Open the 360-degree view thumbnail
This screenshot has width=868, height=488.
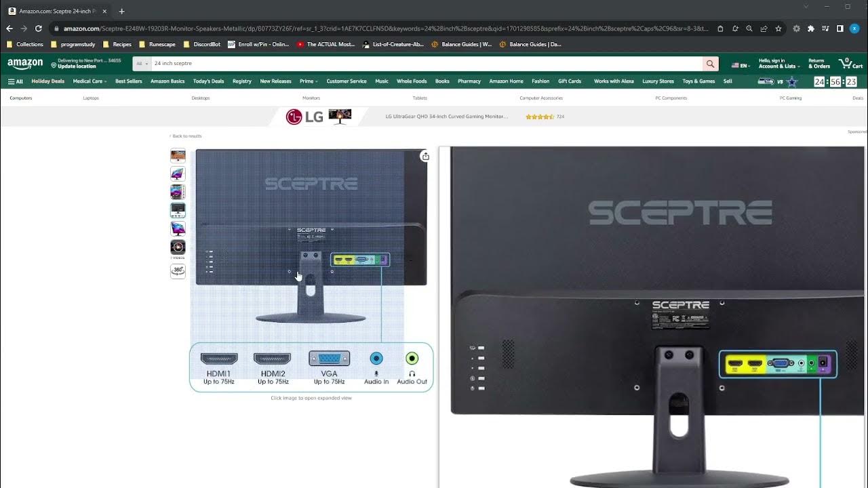click(x=178, y=270)
